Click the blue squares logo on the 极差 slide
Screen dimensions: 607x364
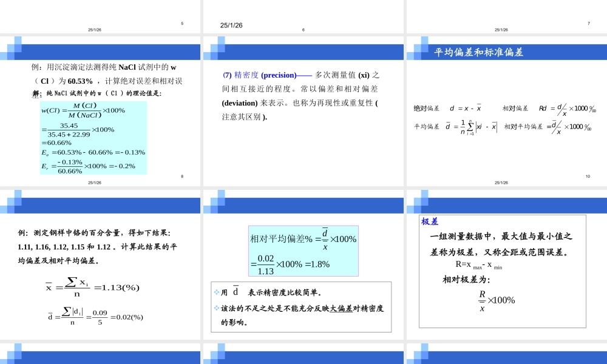(x=418, y=200)
